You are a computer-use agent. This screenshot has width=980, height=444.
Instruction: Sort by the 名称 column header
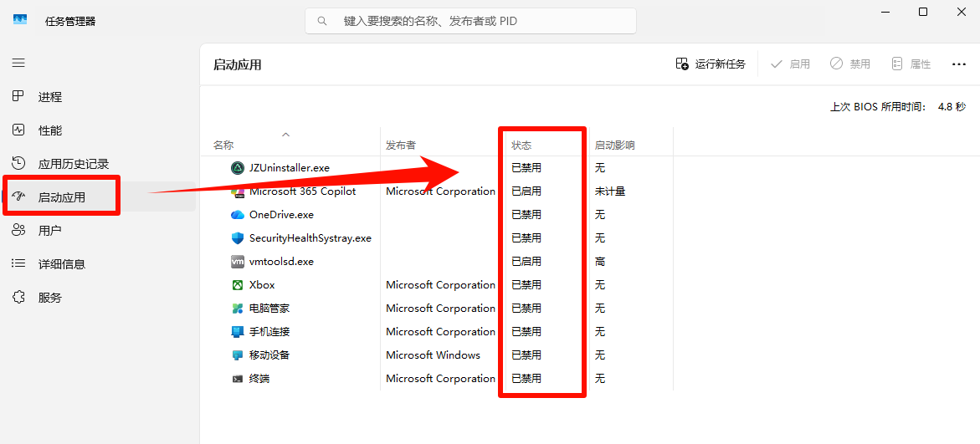point(223,145)
